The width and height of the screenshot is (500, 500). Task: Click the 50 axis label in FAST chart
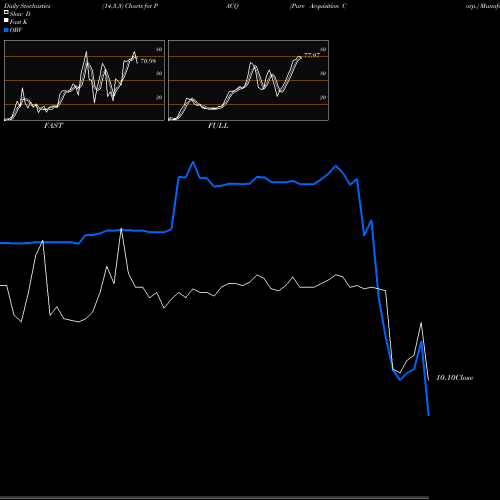coord(159,73)
